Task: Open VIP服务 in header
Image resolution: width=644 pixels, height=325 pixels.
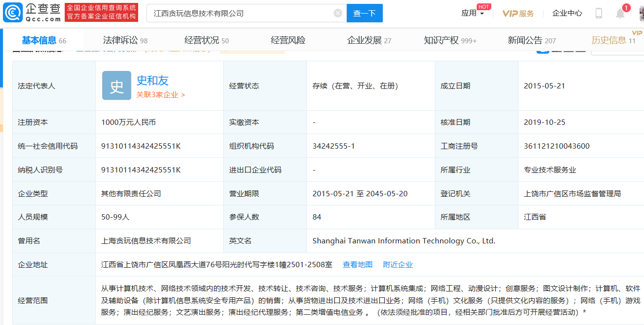Action: [518, 13]
